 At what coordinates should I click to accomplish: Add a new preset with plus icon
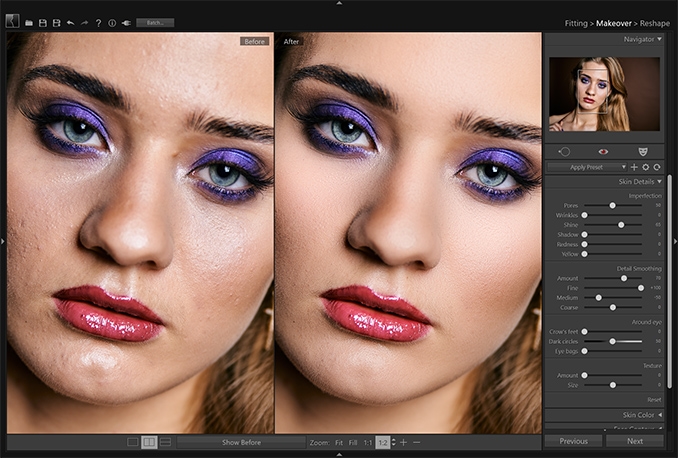pos(634,167)
